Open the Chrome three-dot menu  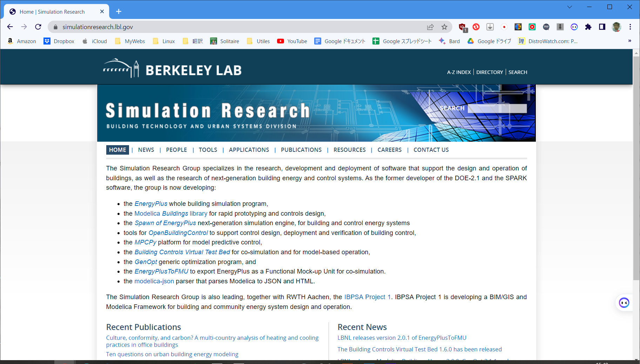(630, 27)
